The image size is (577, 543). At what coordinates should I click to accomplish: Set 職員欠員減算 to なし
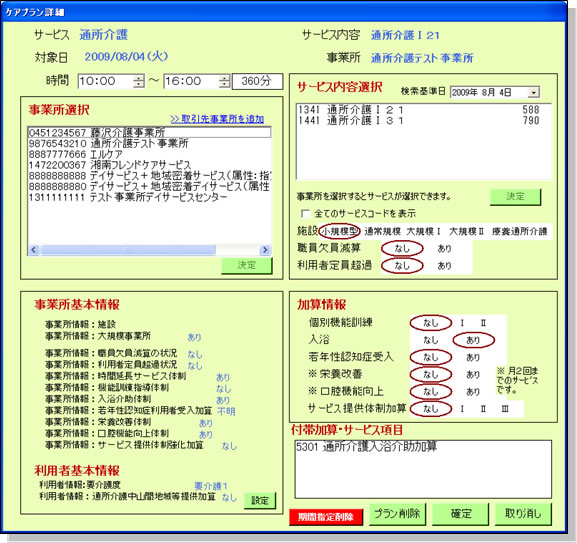(402, 249)
